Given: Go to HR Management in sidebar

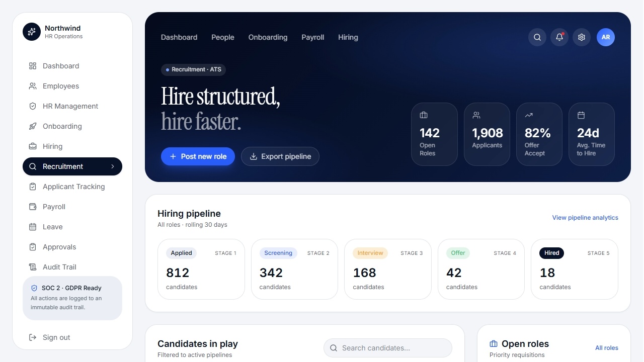Looking at the screenshot, I should click(x=72, y=106).
